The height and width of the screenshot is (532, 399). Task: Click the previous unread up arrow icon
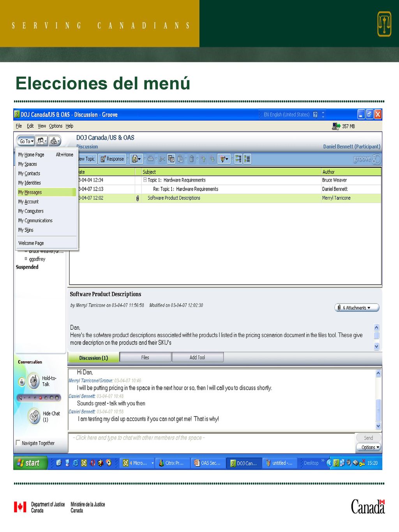coord(203,159)
